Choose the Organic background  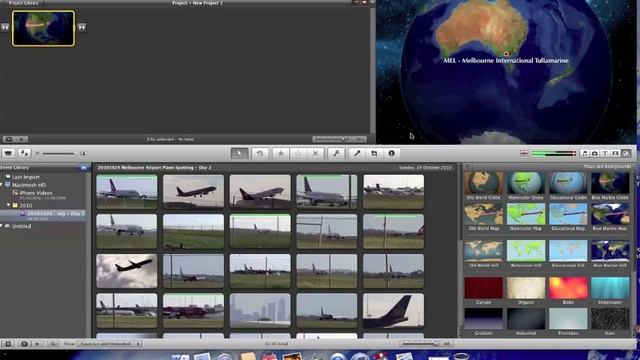[526, 288]
